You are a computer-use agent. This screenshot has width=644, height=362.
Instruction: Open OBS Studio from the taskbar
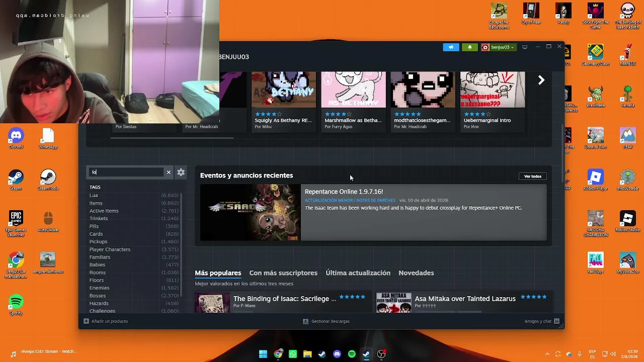click(x=381, y=354)
